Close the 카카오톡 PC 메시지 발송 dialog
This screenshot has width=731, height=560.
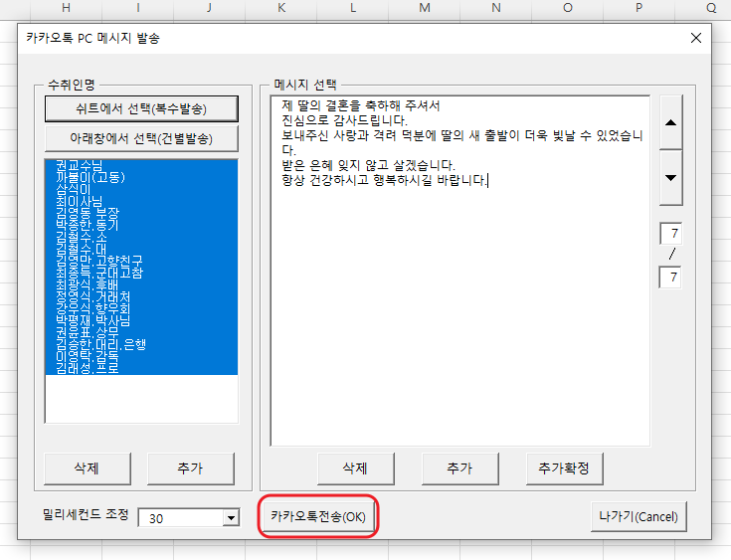click(x=696, y=38)
